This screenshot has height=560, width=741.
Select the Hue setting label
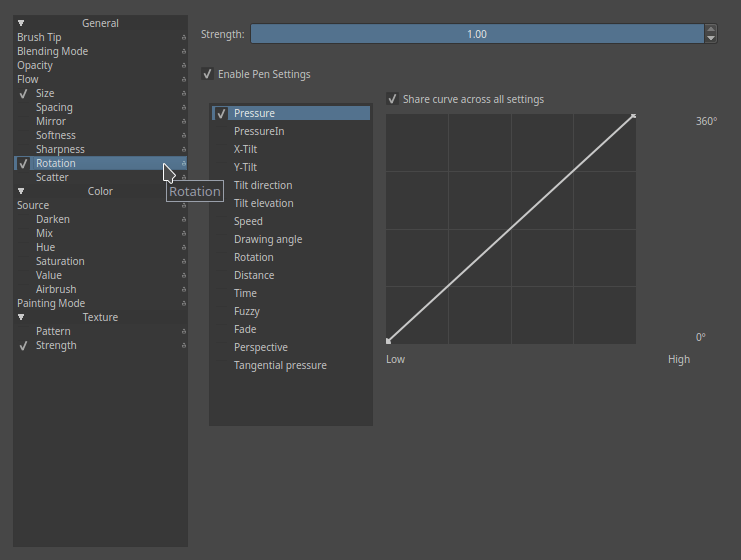point(45,248)
